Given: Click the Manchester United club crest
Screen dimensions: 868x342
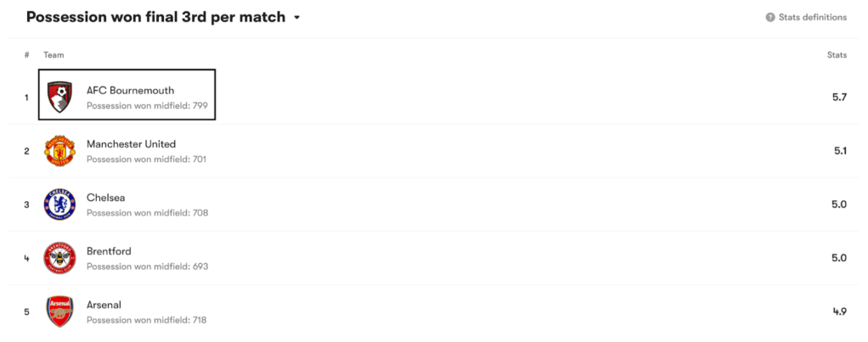Looking at the screenshot, I should coord(59,151).
